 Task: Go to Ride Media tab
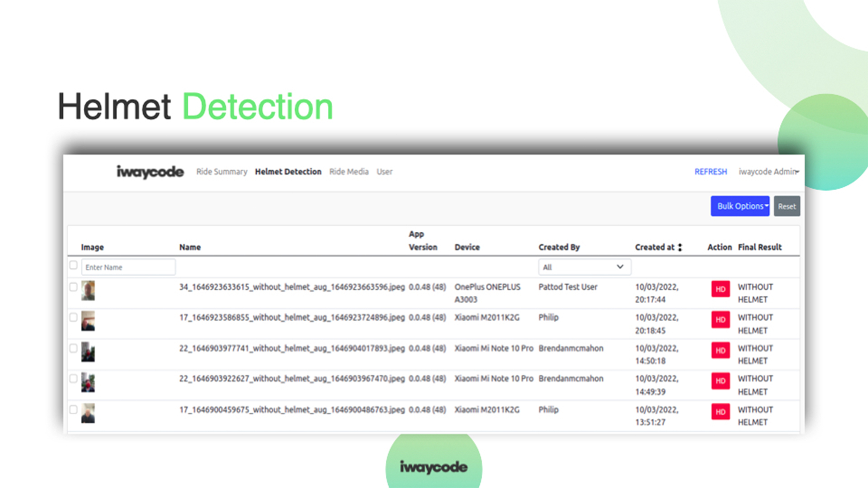coord(349,172)
